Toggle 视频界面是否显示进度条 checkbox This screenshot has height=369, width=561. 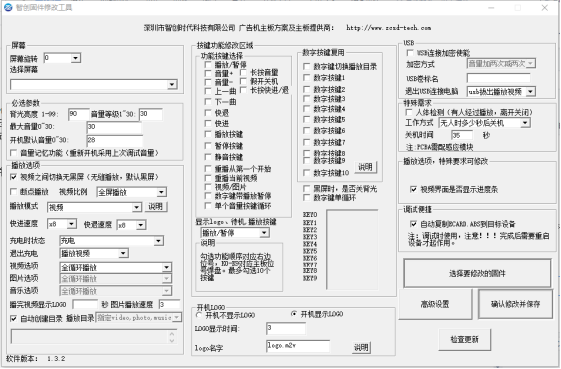coord(413,189)
